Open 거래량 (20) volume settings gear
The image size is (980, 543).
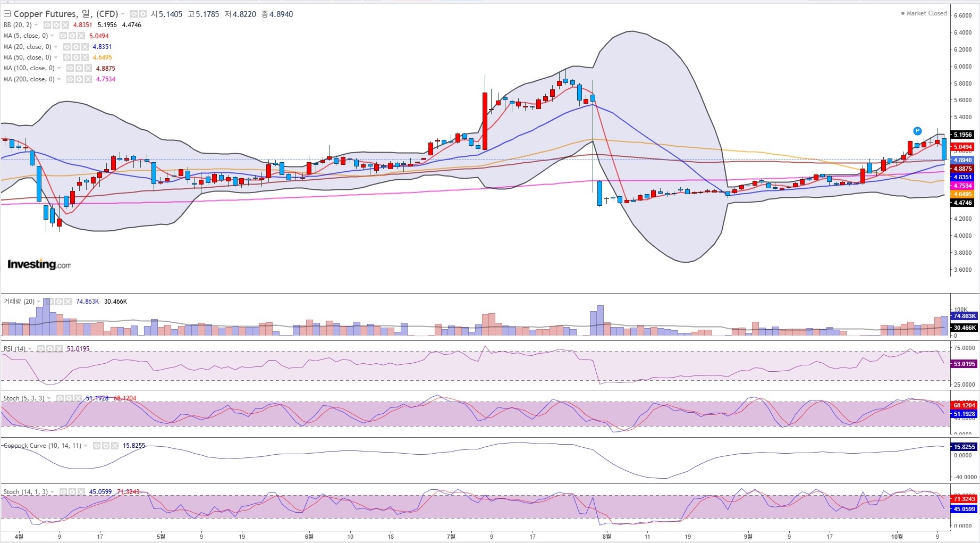point(58,302)
